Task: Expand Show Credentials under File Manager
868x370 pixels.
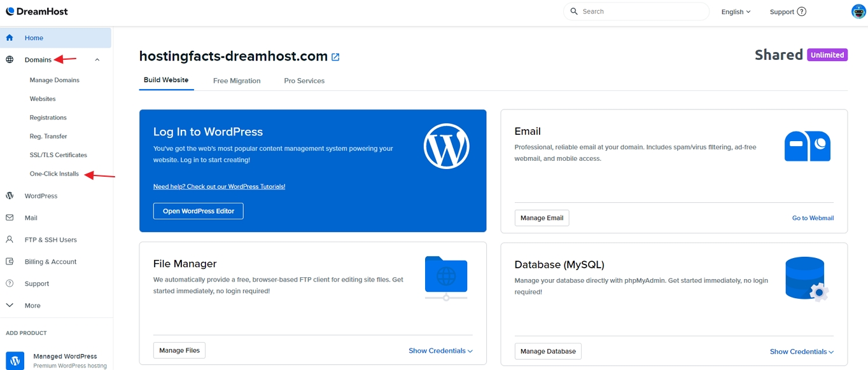Action: click(x=440, y=350)
